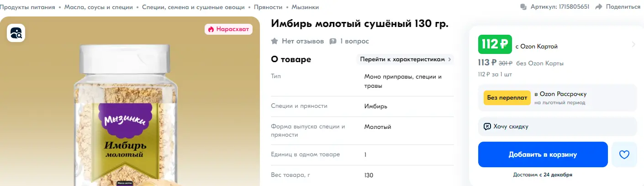Open visual search icon on product image
644x186 pixels.
click(16, 33)
